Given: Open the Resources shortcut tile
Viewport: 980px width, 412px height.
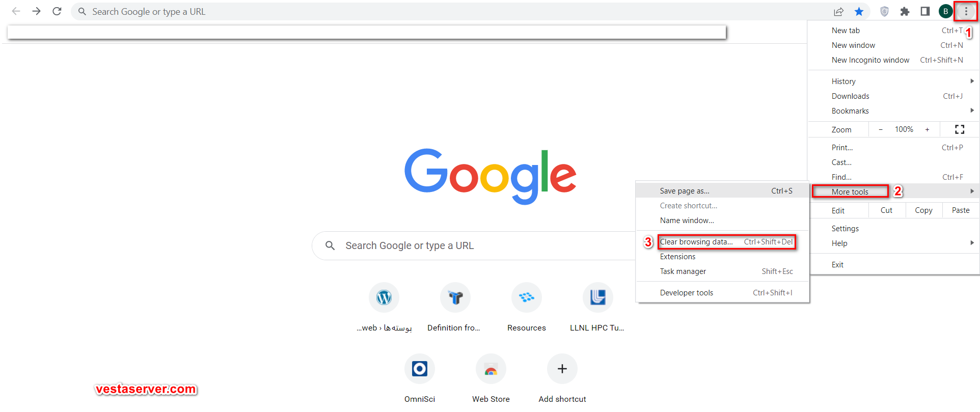Looking at the screenshot, I should click(527, 297).
